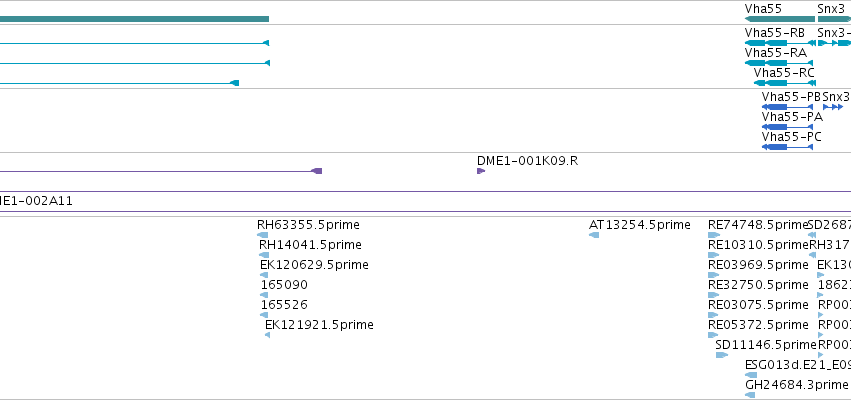Click the EK121921.5prime EST label
The width and height of the screenshot is (851, 400).
pyautogui.click(x=319, y=325)
